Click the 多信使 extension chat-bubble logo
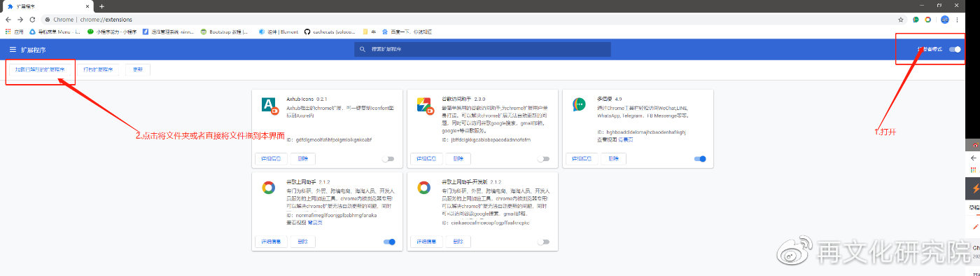This screenshot has width=980, height=276. click(580, 105)
